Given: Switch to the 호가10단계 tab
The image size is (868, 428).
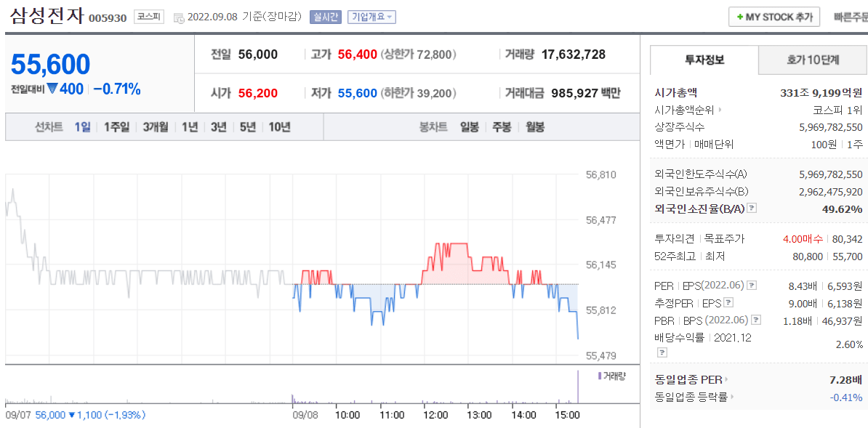Looking at the screenshot, I should [x=813, y=60].
